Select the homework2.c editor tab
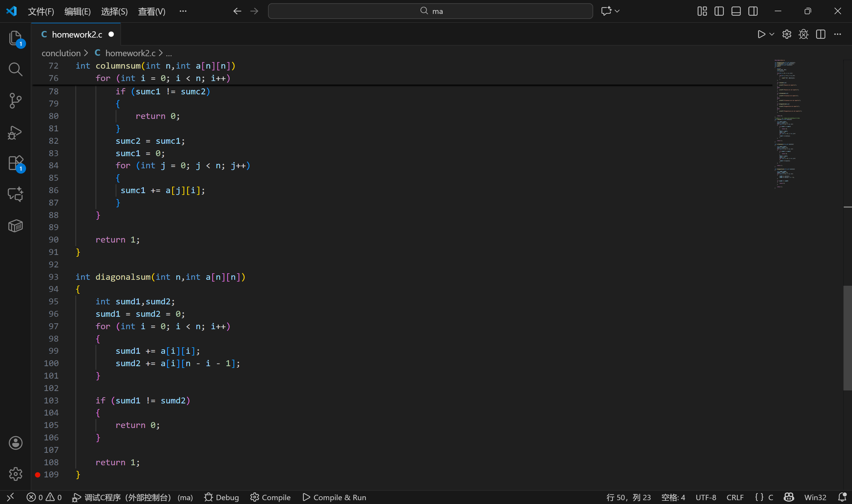This screenshot has height=504, width=852. [77, 34]
